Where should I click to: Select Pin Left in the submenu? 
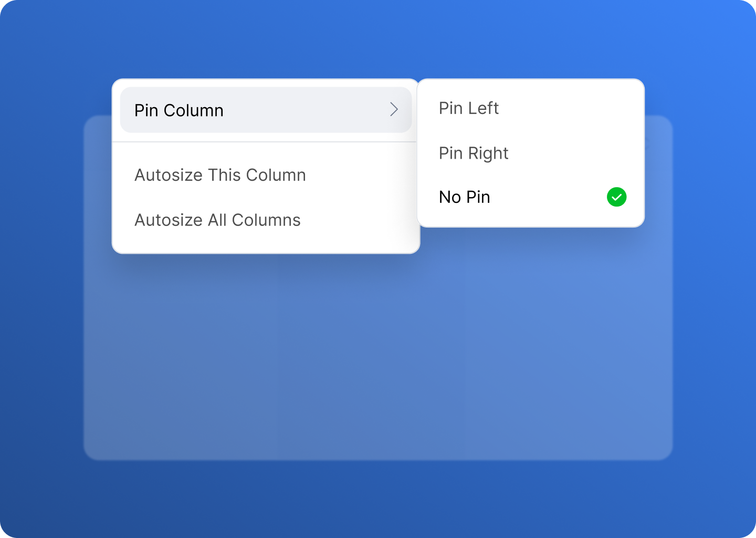(x=530, y=108)
